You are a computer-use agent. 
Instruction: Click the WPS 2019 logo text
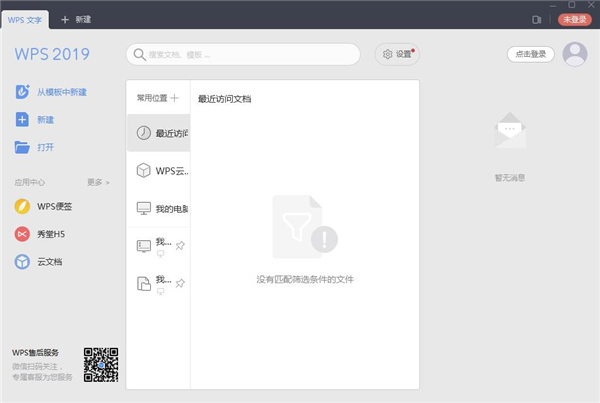click(x=52, y=54)
